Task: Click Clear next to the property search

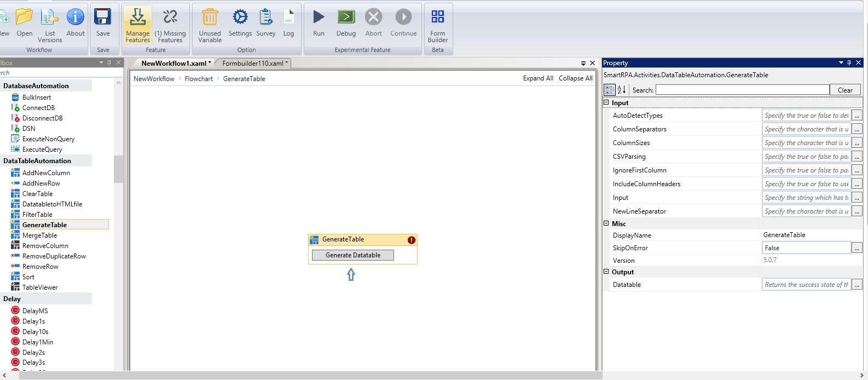Action: pos(845,90)
